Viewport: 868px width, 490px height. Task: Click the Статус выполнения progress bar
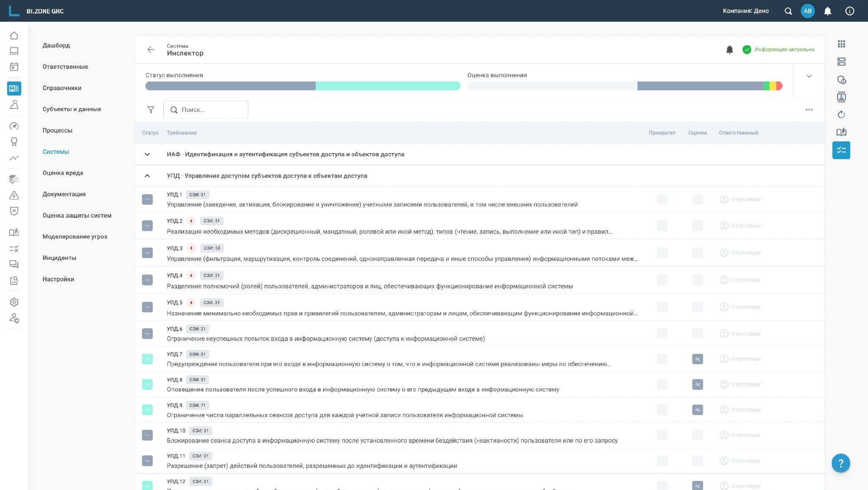[x=302, y=86]
